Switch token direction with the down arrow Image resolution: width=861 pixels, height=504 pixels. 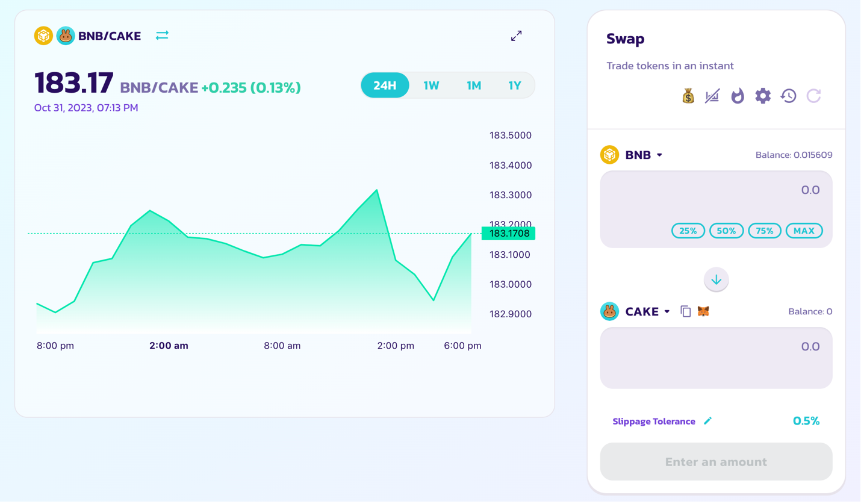(x=716, y=280)
